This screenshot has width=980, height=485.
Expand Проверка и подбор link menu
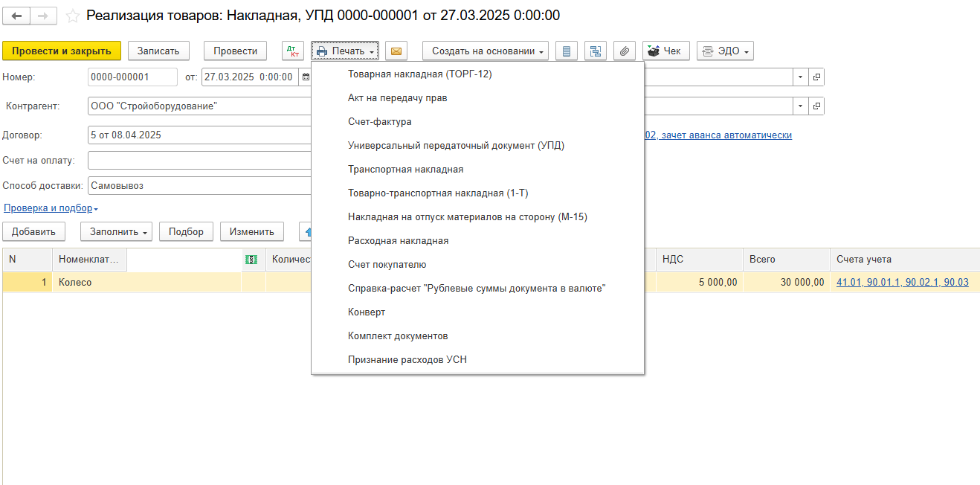[51, 208]
